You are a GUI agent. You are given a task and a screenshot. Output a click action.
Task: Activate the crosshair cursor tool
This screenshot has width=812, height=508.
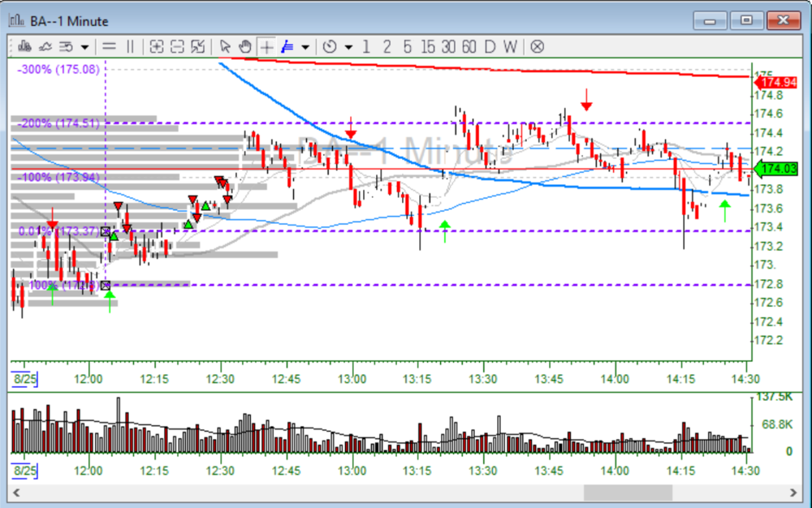click(x=266, y=46)
